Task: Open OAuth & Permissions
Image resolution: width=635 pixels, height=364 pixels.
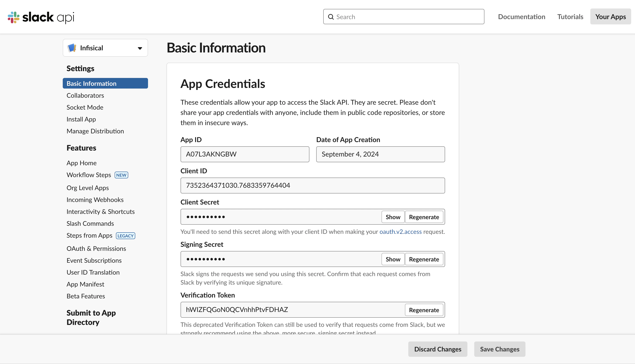Action: [96, 248]
